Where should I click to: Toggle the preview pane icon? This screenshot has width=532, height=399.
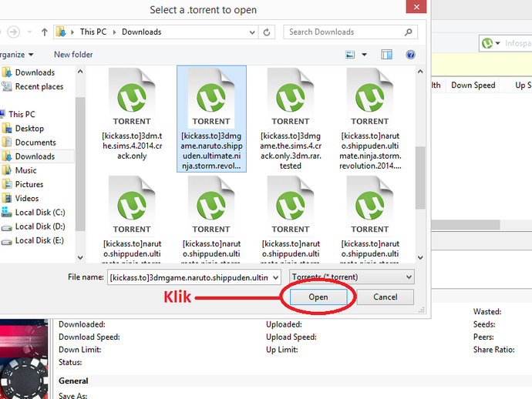(x=386, y=55)
